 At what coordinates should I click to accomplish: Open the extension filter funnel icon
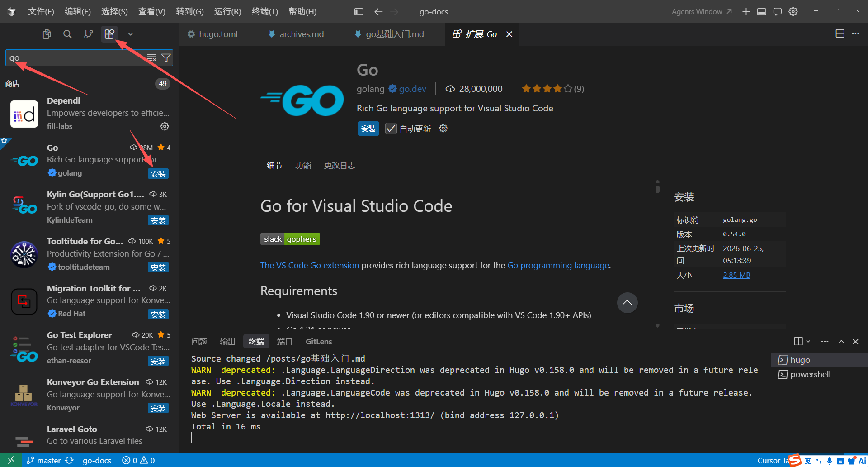[166, 58]
